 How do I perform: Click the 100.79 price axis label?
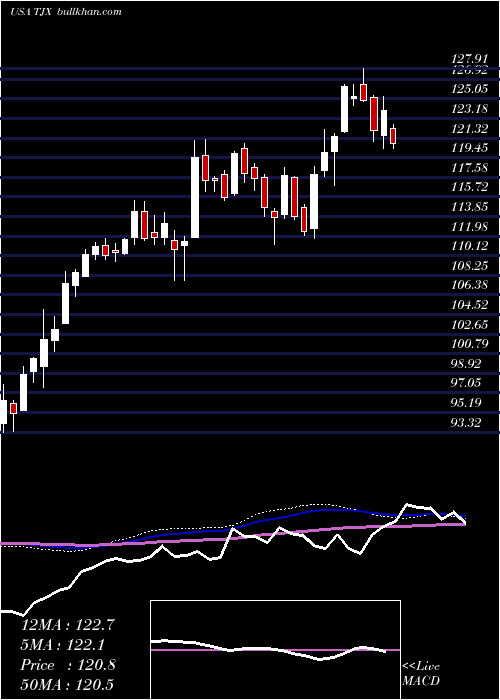tap(471, 345)
